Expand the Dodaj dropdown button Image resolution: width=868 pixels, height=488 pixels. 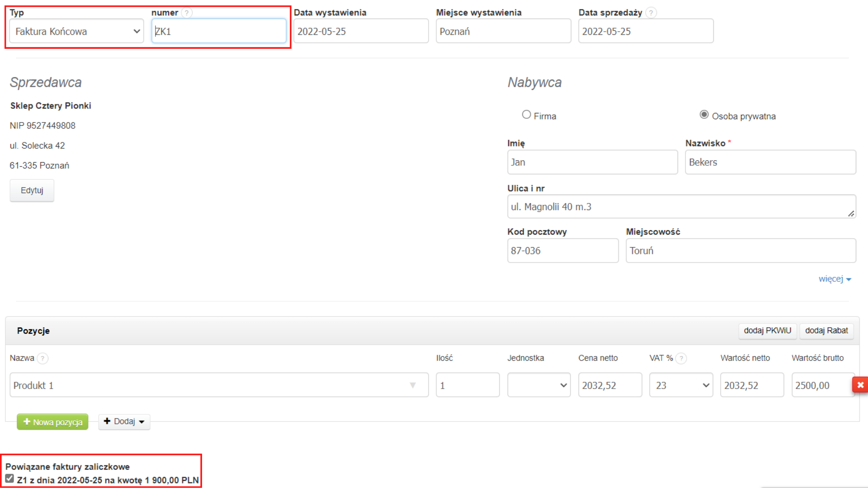(x=124, y=422)
